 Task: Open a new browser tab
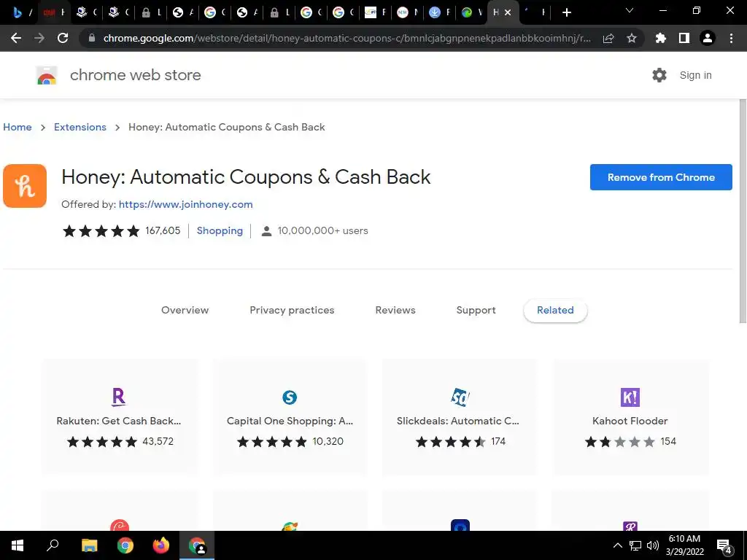pos(566,13)
